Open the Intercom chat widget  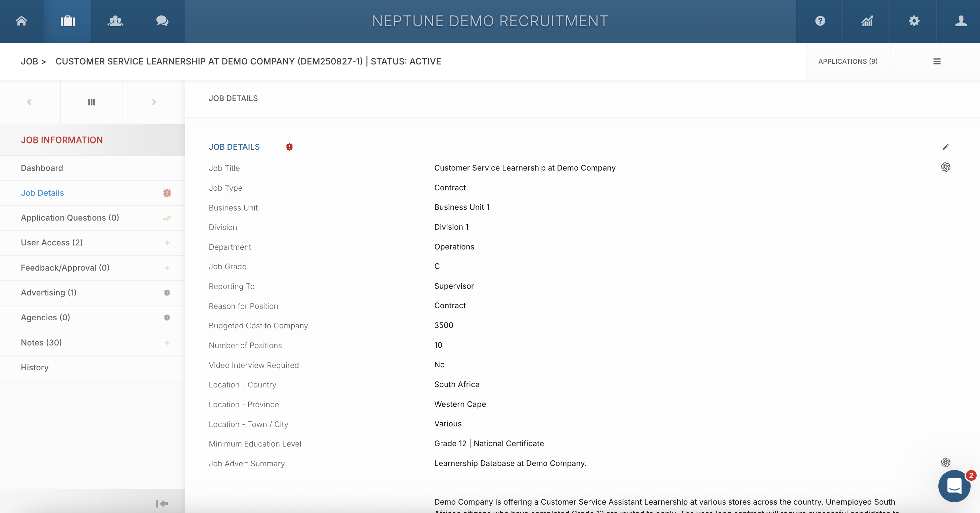(x=954, y=486)
